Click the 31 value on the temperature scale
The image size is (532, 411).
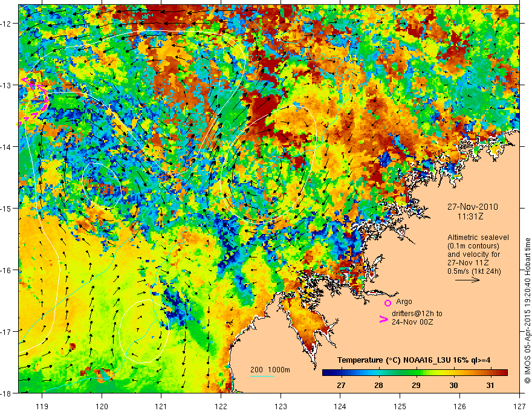pos(490,385)
